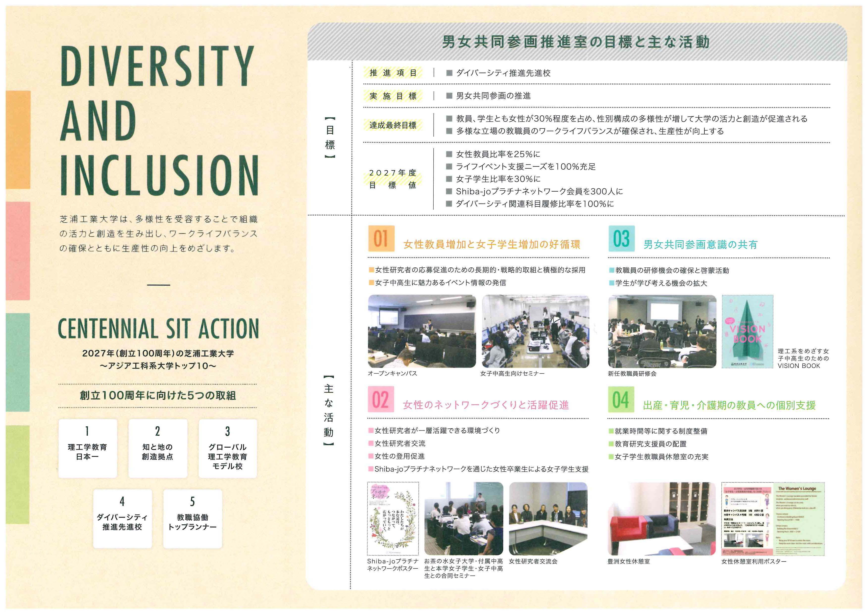Open the 女子中高生向けセミナー photo
This screenshot has height=614, width=868.
tap(535, 331)
